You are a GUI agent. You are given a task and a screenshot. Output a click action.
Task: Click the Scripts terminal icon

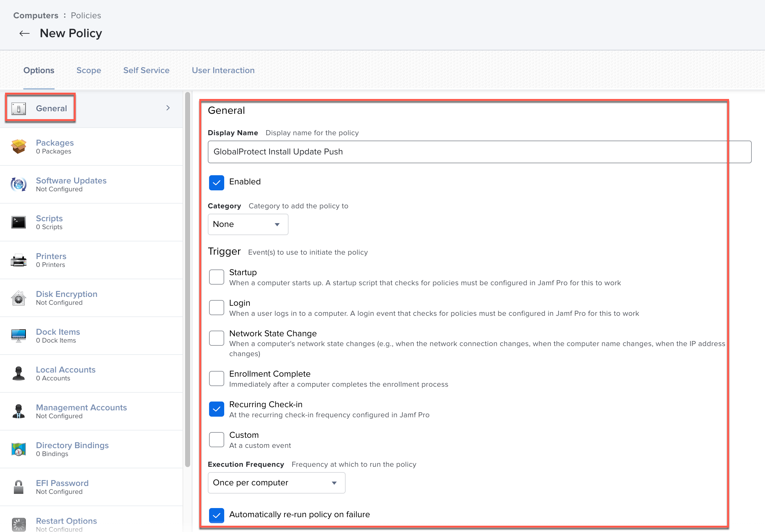(19, 223)
